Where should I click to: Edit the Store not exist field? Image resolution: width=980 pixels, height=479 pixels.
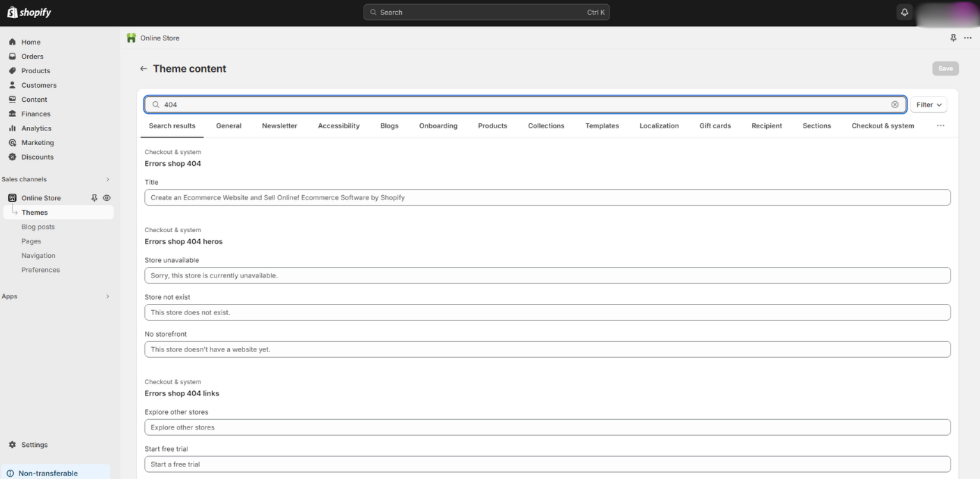(x=547, y=312)
